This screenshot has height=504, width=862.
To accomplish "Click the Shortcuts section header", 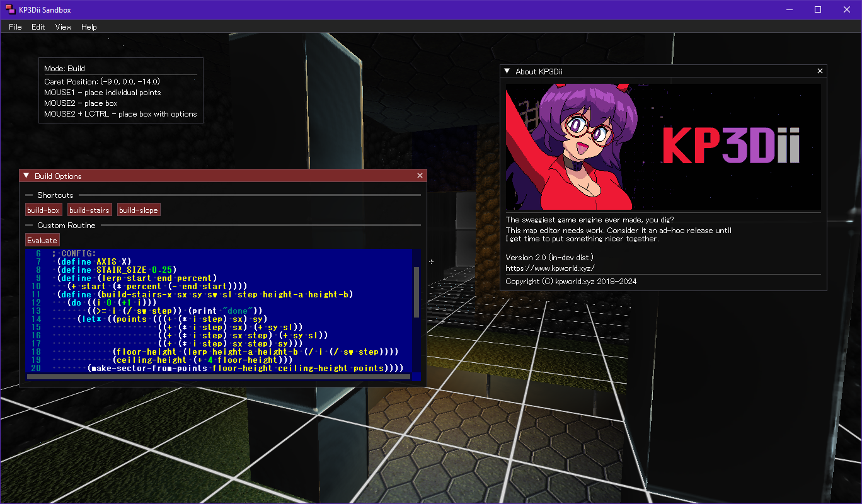I will (55, 195).
